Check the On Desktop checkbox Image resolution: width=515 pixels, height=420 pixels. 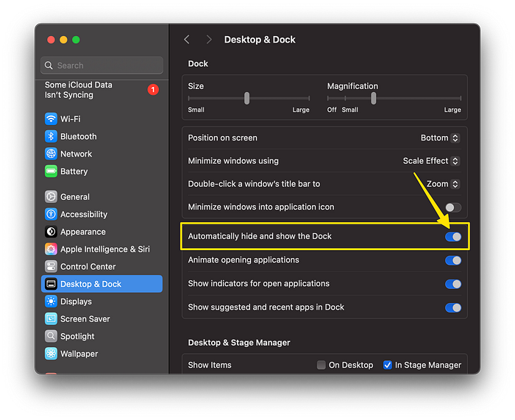tap(322, 365)
